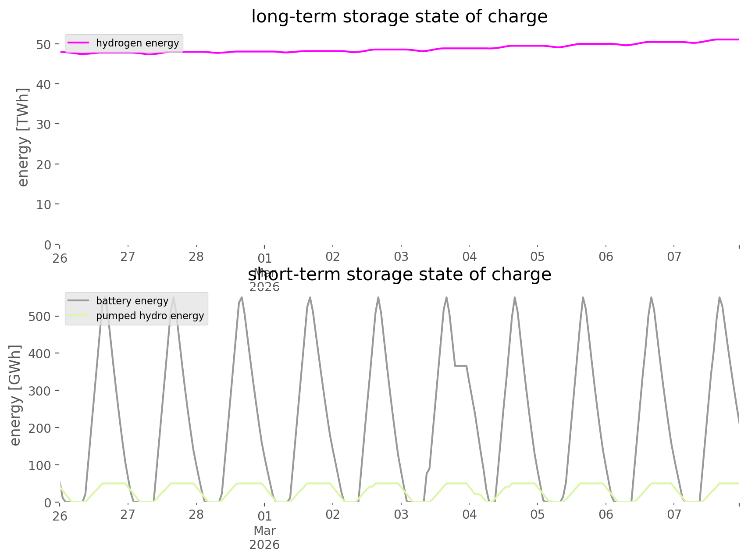Select the 'hydrogen energy' legend label
Image resolution: width=748 pixels, height=560 pixels.
137,43
